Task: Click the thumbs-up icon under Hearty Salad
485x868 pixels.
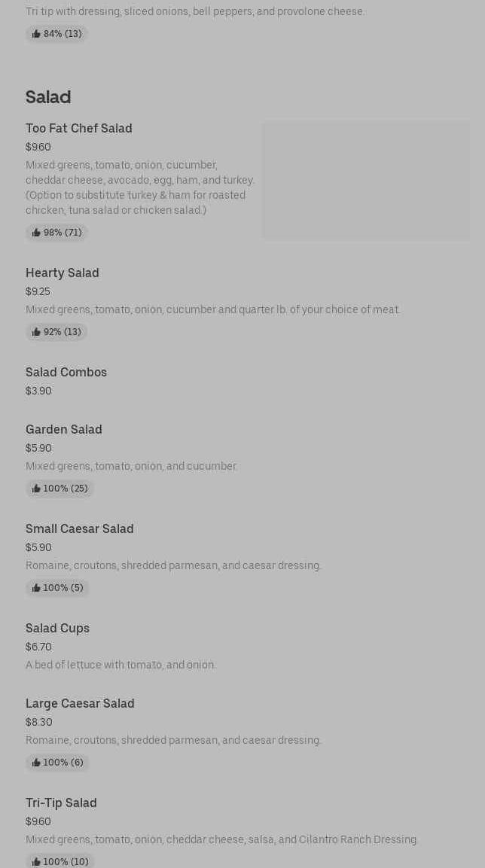Action: [x=36, y=332]
